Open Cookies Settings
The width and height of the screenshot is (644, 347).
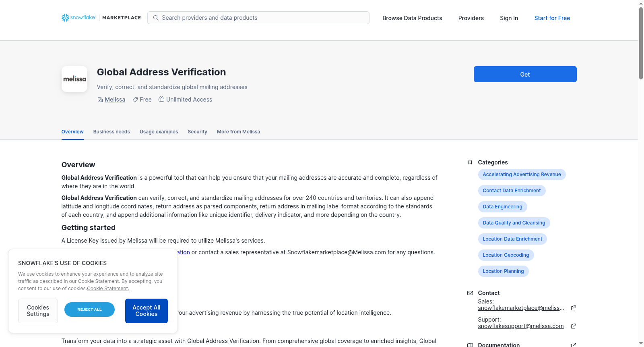tap(38, 311)
